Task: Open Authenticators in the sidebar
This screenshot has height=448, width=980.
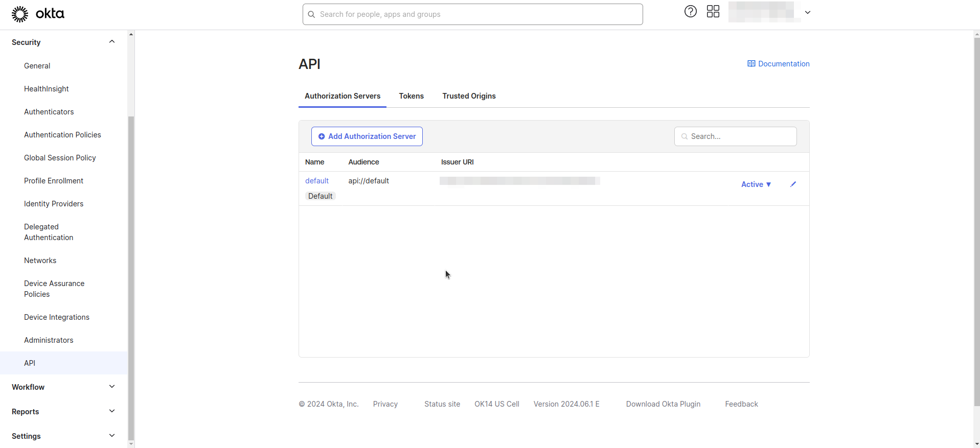Action: click(49, 112)
